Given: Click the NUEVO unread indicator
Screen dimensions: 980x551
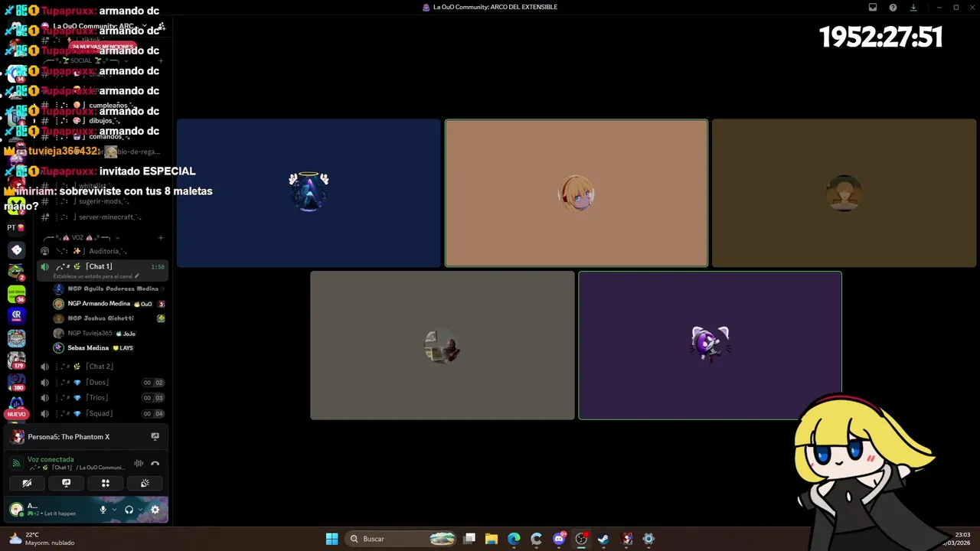Looking at the screenshot, I should pos(16,414).
